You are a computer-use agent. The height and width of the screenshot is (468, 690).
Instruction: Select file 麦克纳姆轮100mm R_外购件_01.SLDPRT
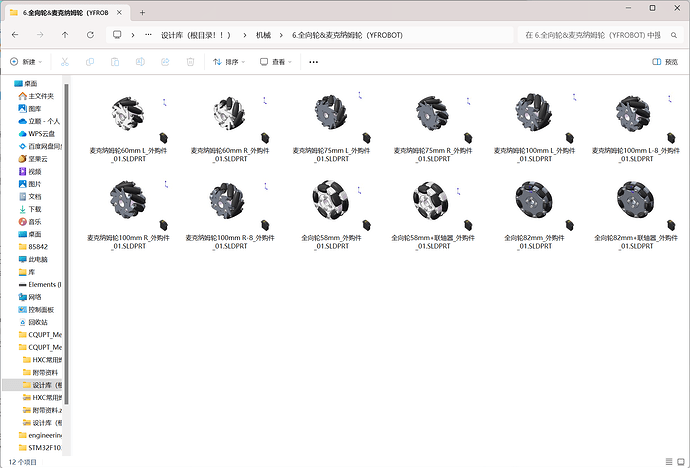pyautogui.click(x=128, y=215)
